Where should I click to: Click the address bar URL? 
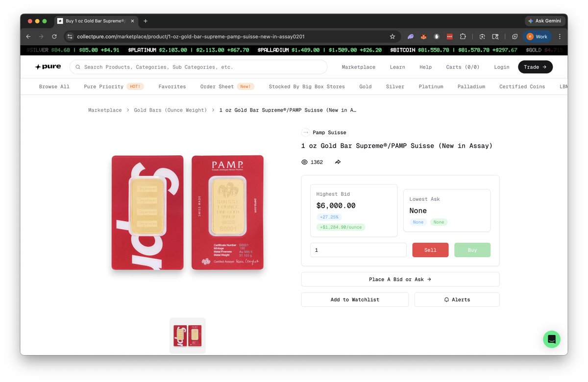point(192,36)
